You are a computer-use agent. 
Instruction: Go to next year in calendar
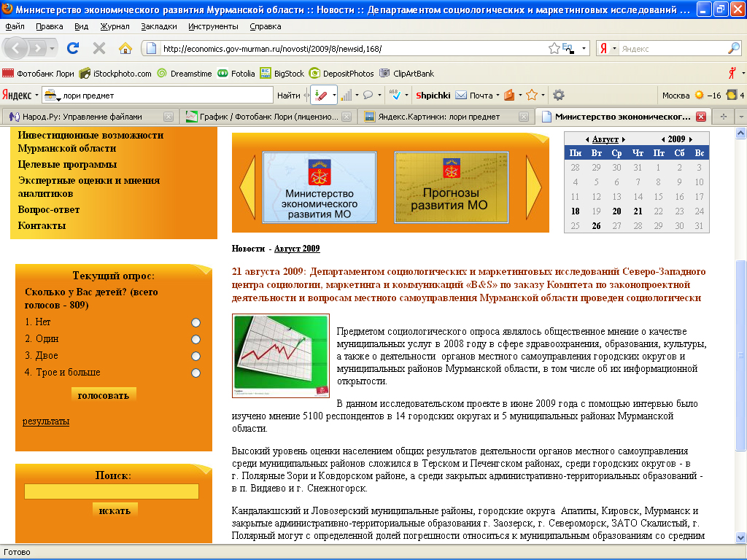(x=691, y=139)
